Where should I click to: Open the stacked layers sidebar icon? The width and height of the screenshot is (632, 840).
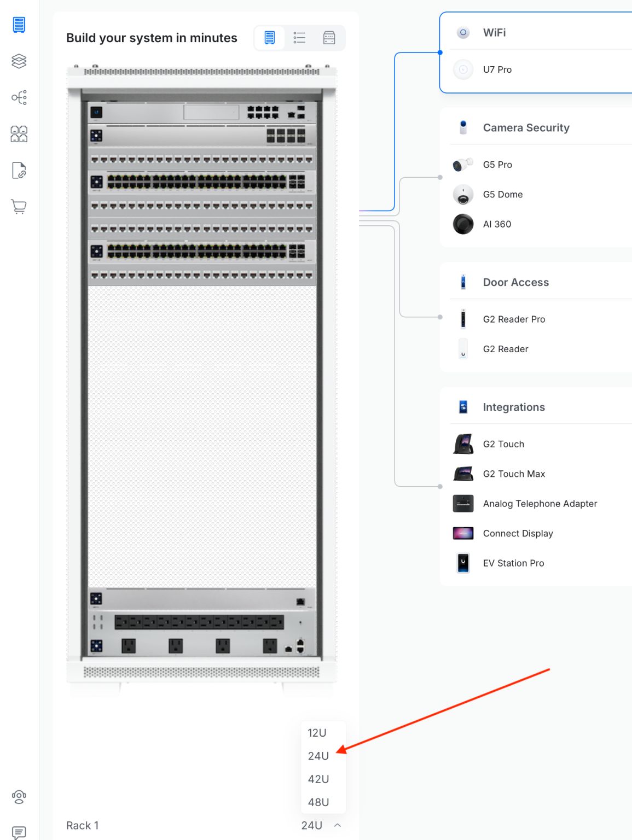[x=19, y=61]
